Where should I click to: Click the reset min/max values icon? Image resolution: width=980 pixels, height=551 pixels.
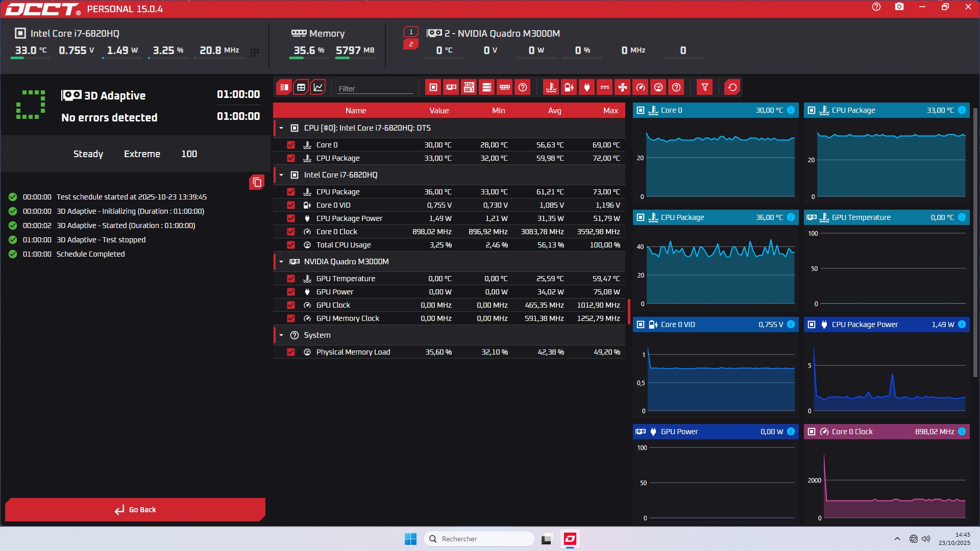tap(732, 87)
